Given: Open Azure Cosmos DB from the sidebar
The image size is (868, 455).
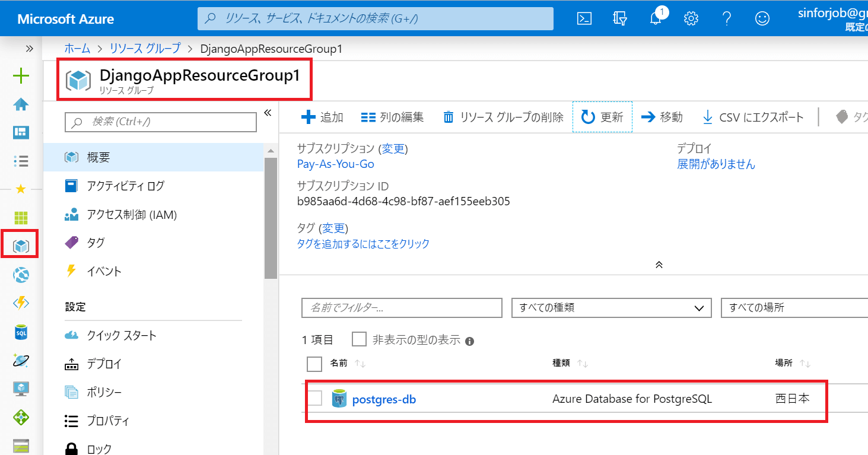Looking at the screenshot, I should click(x=20, y=360).
